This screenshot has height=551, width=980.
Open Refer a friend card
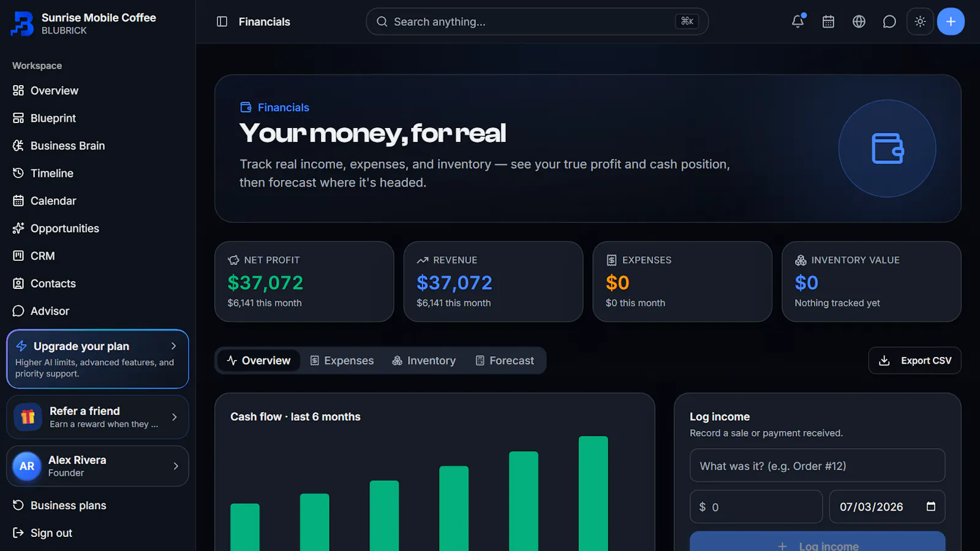[x=97, y=417]
